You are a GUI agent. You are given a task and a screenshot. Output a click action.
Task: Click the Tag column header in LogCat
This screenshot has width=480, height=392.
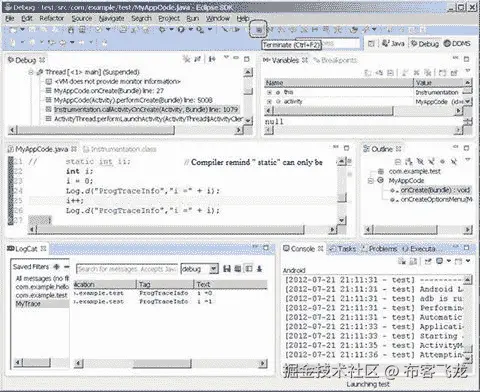click(165, 284)
